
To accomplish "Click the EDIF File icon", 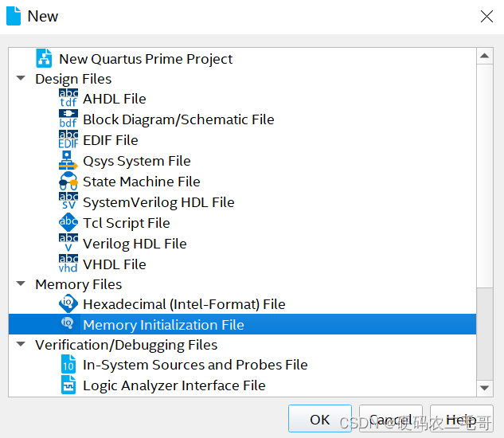I will click(x=68, y=139).
